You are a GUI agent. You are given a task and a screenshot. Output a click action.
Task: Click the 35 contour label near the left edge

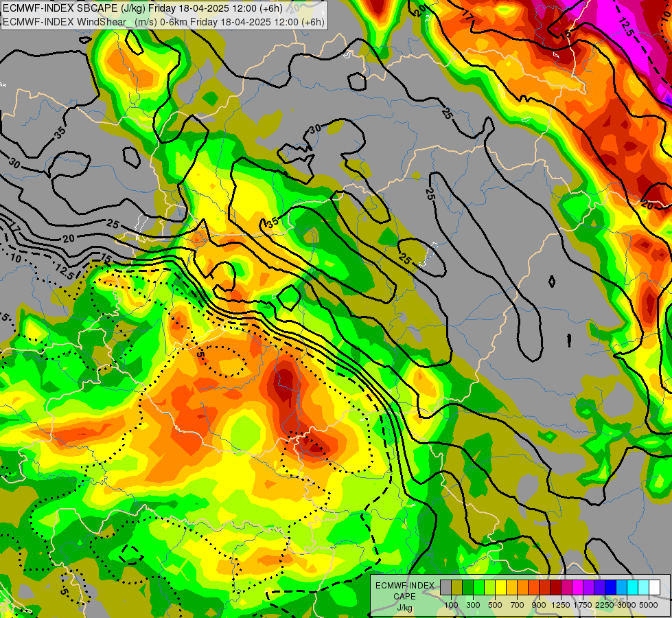pos(60,133)
